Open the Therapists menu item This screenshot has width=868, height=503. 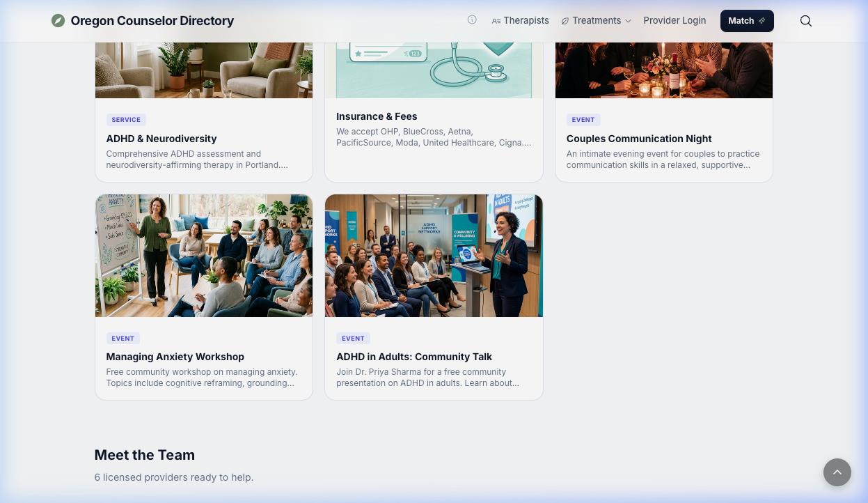click(520, 21)
